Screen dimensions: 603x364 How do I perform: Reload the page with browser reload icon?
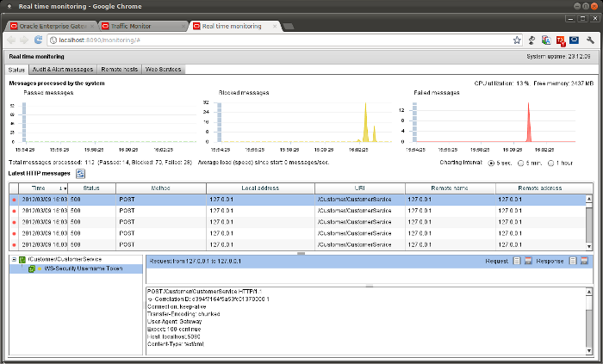(x=39, y=40)
